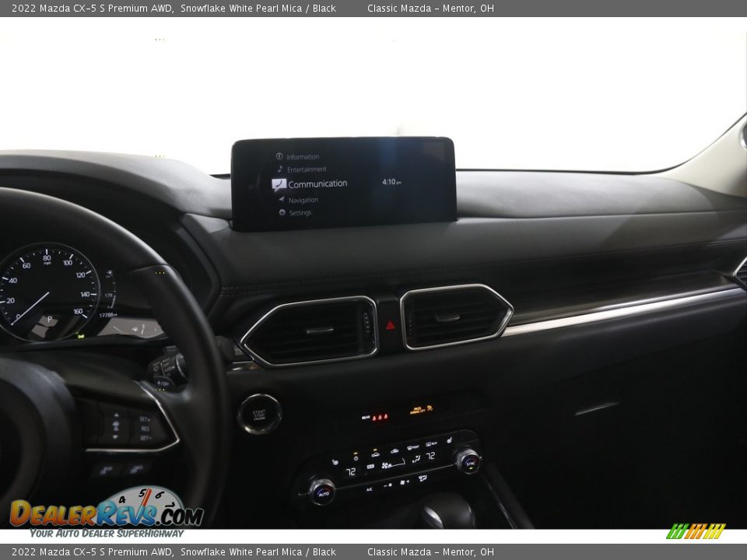Viewport: 747px width, 560px height.
Task: Open the Entertainment menu item
Action: pos(307,170)
